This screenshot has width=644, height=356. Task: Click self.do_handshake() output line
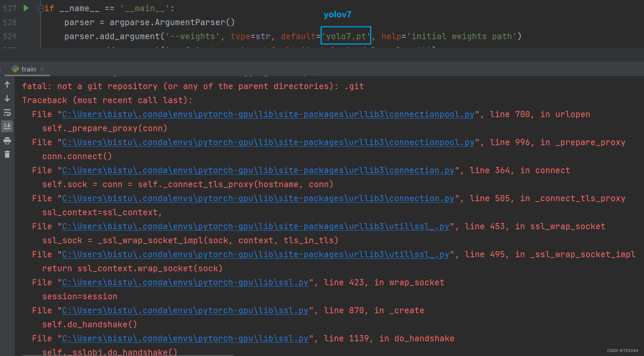tap(89, 324)
